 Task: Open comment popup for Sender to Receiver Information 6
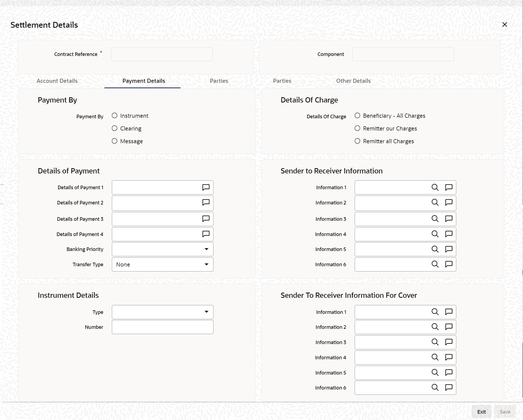pos(449,264)
